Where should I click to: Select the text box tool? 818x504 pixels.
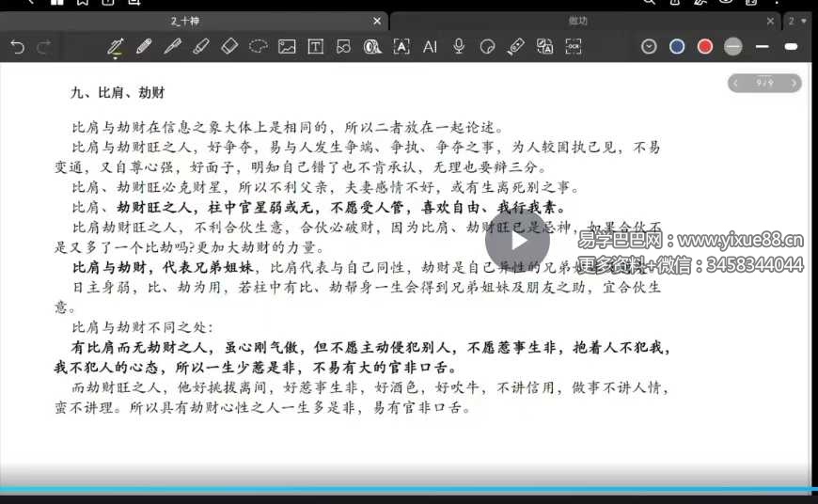click(x=315, y=46)
